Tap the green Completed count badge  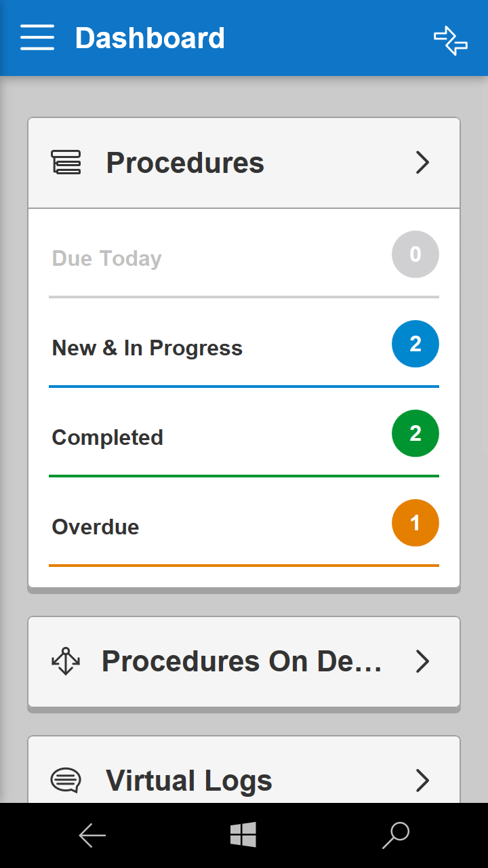[415, 433]
